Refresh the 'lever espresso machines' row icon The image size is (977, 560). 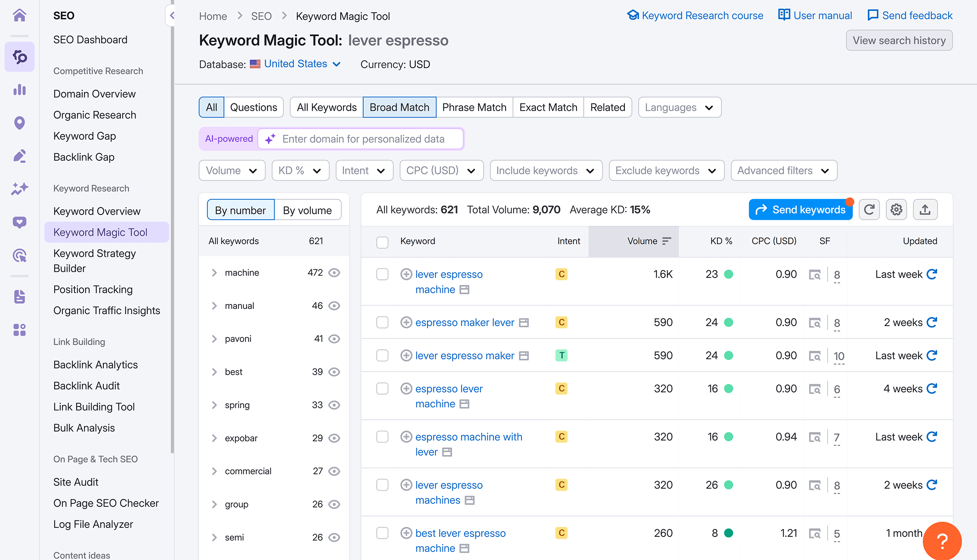coord(932,485)
